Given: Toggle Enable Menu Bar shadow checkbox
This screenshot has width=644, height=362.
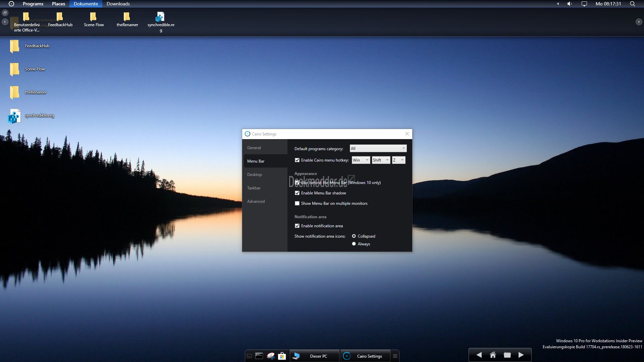Looking at the screenshot, I should (x=297, y=193).
